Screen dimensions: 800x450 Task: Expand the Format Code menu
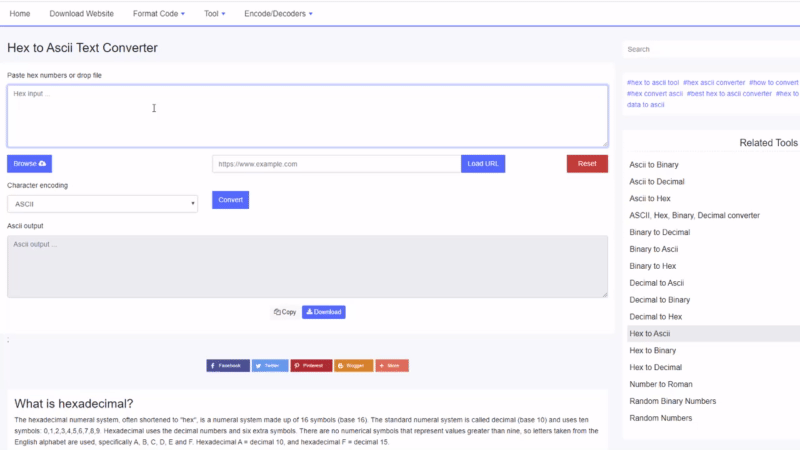[158, 14]
